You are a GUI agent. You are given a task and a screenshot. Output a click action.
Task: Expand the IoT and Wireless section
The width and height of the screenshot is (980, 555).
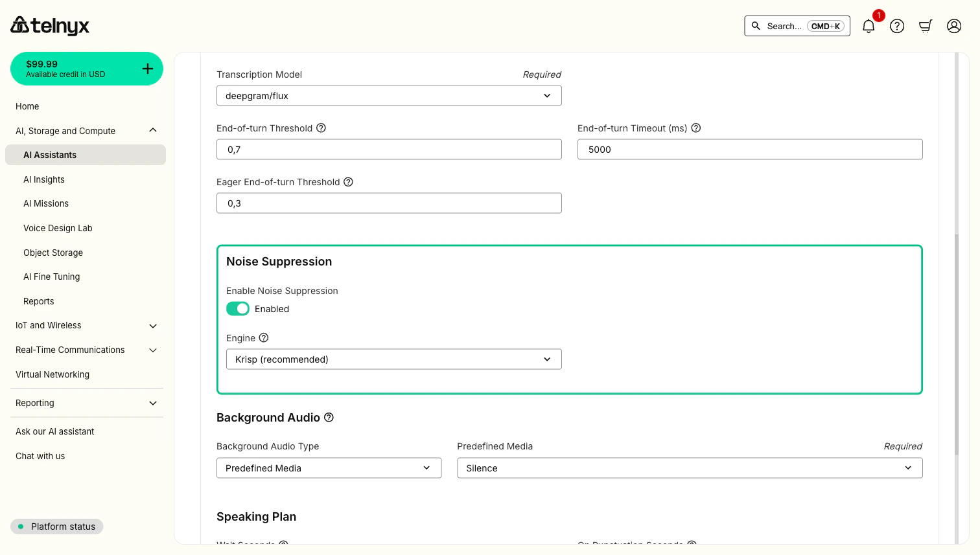(87, 326)
